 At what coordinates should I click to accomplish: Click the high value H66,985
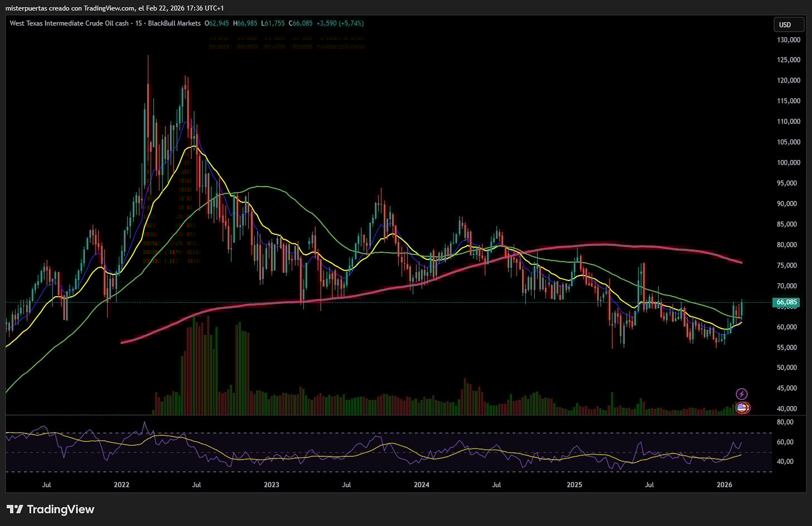point(245,23)
